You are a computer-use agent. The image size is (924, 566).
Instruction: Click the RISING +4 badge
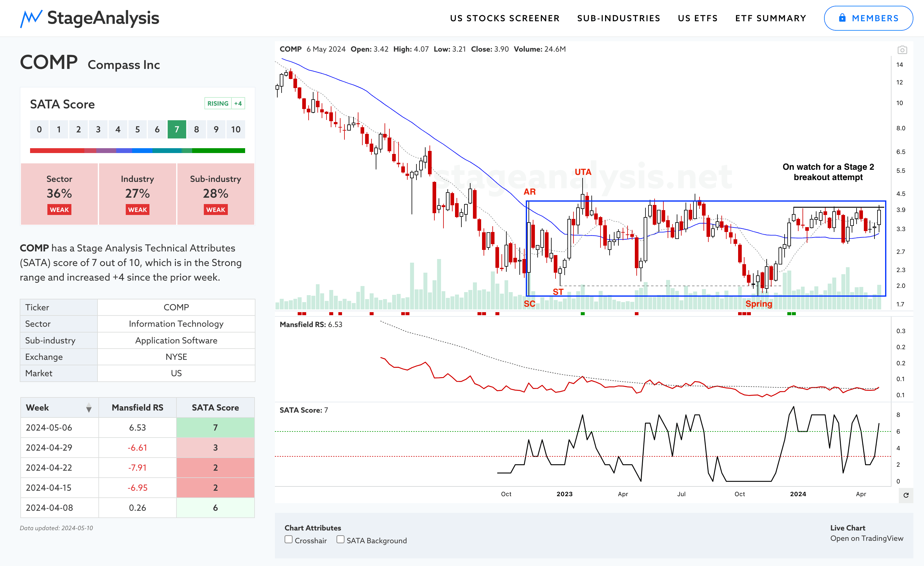coord(225,104)
